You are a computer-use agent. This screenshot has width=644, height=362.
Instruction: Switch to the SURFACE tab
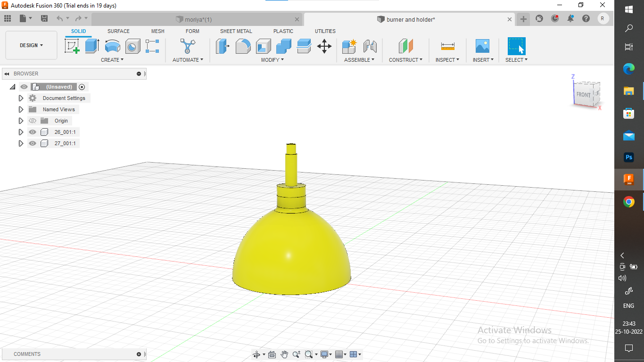point(118,31)
